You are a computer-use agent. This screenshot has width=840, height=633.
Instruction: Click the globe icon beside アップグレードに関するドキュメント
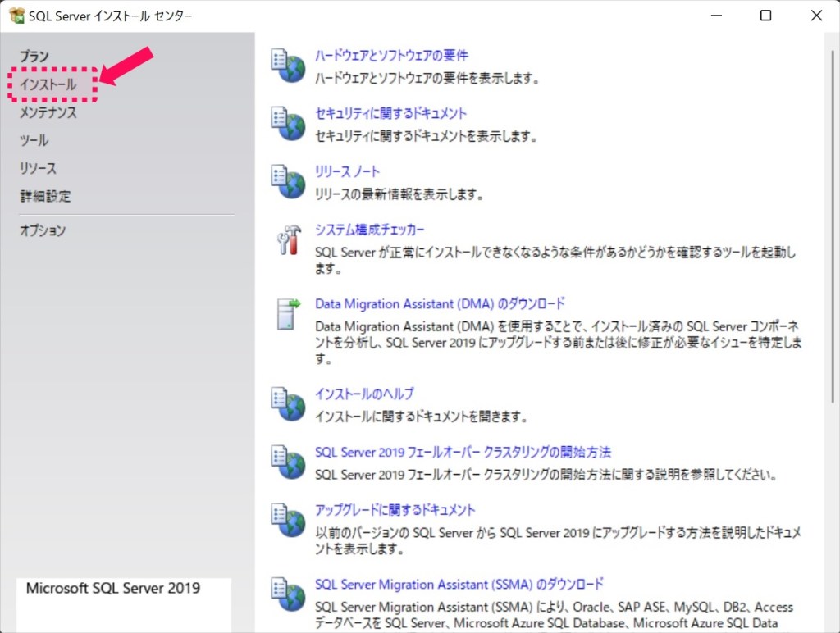point(288,520)
